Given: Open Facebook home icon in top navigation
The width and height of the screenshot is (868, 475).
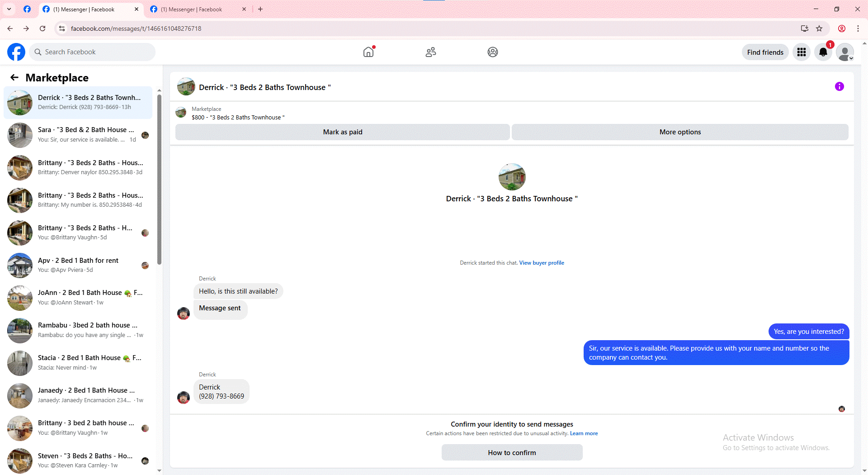Looking at the screenshot, I should [368, 52].
